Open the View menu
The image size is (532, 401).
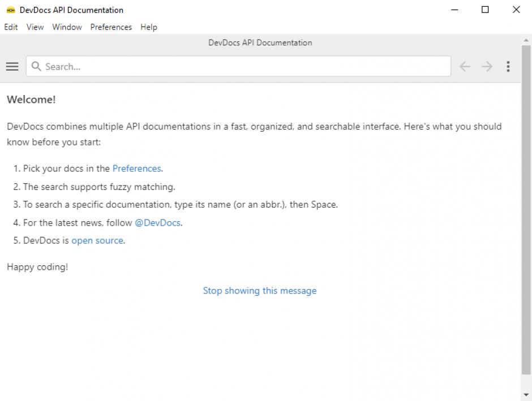click(x=35, y=27)
